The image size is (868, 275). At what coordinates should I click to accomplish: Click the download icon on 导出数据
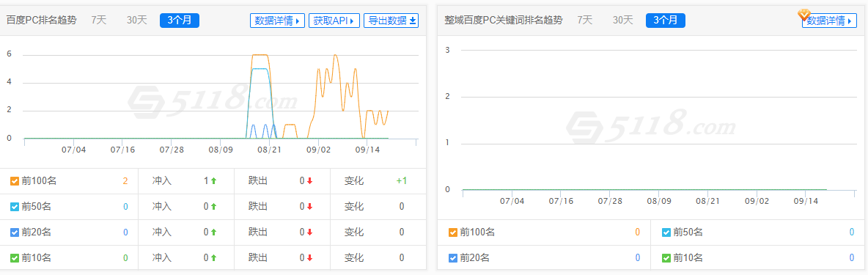[413, 21]
